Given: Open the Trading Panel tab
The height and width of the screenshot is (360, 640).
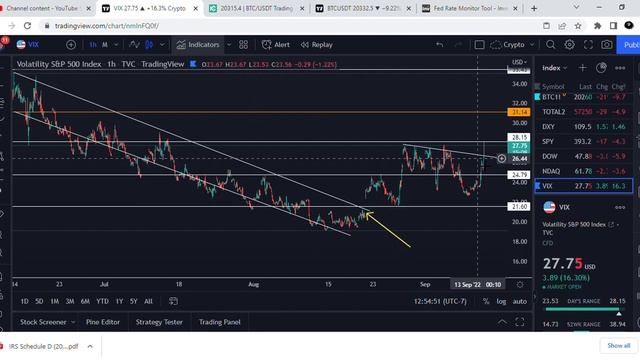Looking at the screenshot, I should pyautogui.click(x=220, y=322).
